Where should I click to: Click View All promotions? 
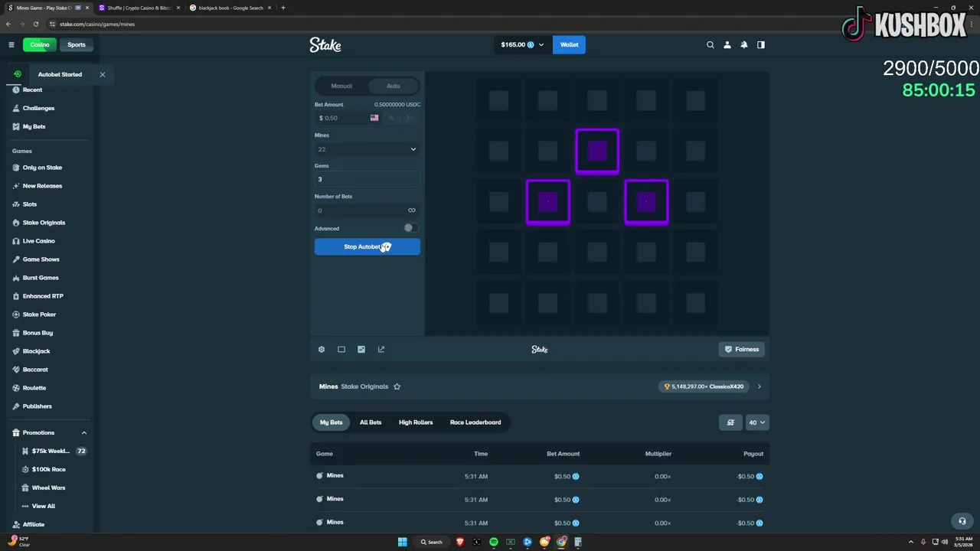(43, 506)
